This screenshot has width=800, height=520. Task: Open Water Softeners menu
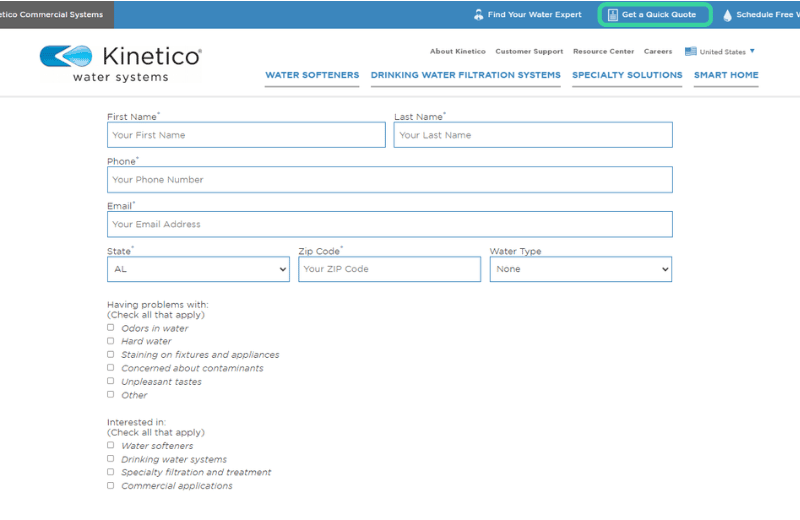tap(312, 76)
